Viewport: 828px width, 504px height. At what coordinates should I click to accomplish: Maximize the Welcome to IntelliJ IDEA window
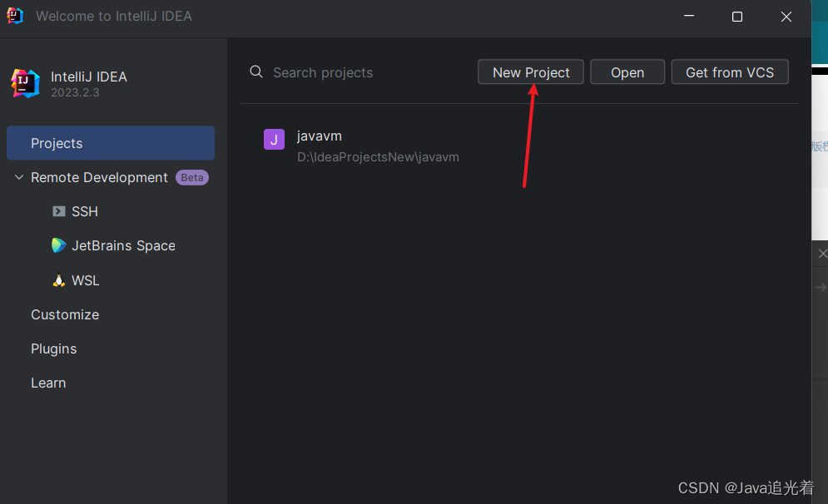click(x=736, y=17)
